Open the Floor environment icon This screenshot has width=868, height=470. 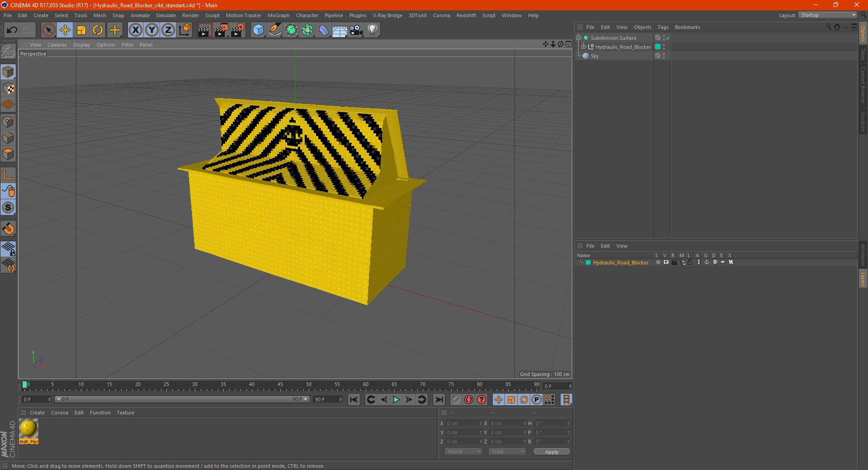(340, 30)
